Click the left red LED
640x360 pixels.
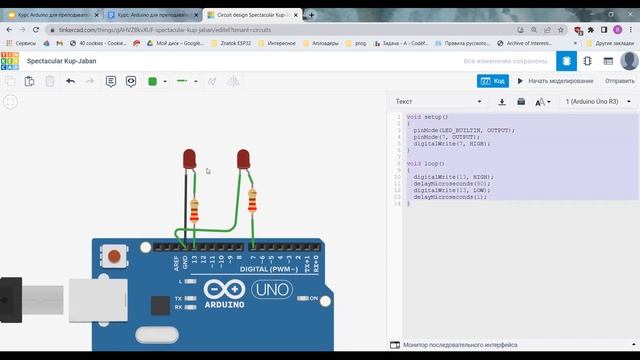point(189,159)
